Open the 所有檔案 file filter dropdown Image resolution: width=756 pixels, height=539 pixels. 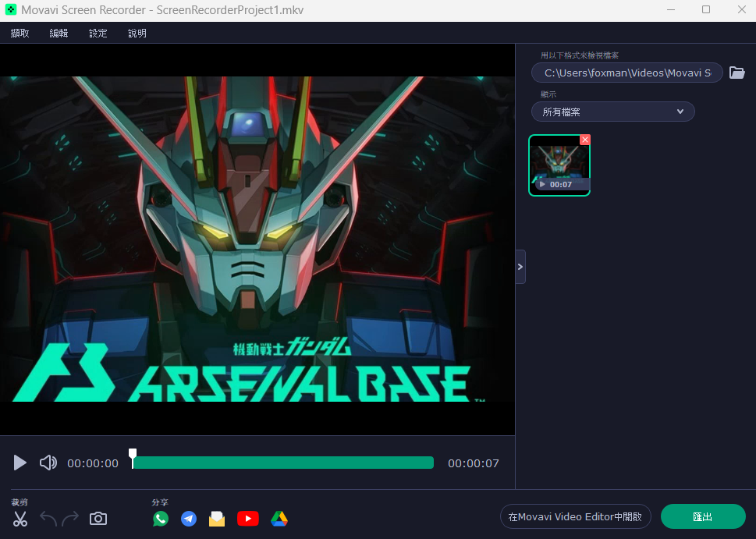pyautogui.click(x=612, y=112)
